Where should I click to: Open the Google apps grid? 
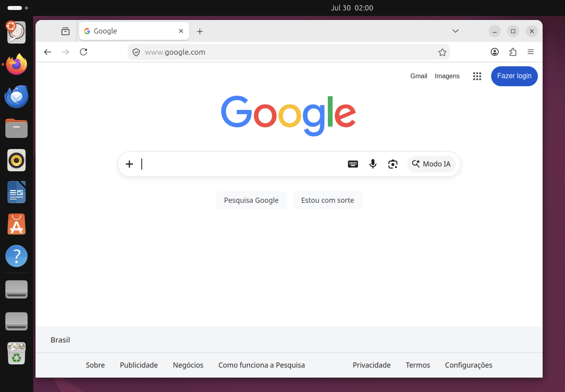click(477, 76)
